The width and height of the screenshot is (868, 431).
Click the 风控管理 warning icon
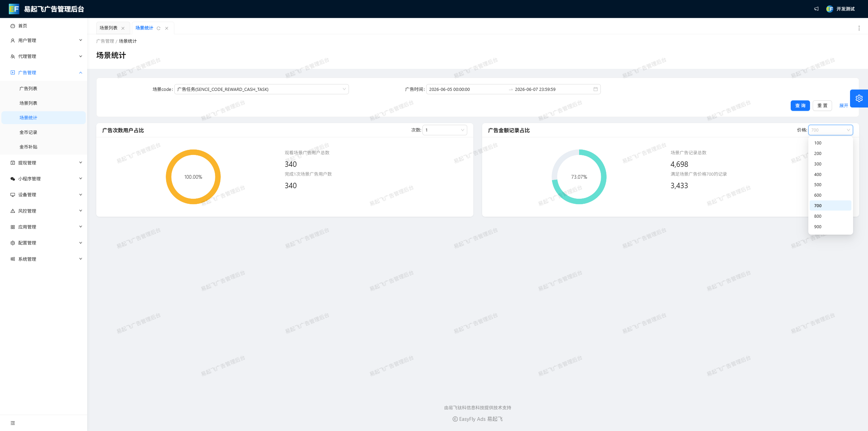13,211
